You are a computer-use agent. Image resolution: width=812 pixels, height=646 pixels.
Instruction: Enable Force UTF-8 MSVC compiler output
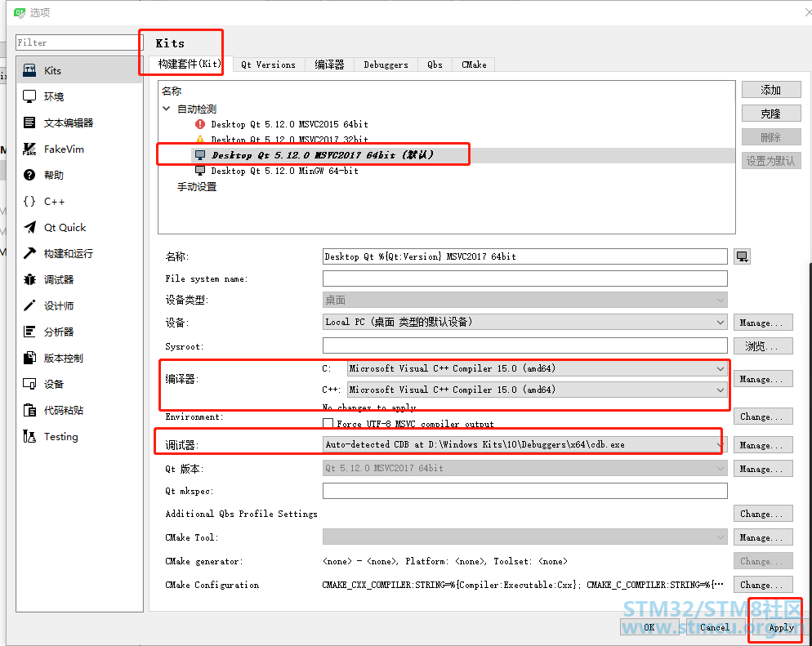pos(328,424)
